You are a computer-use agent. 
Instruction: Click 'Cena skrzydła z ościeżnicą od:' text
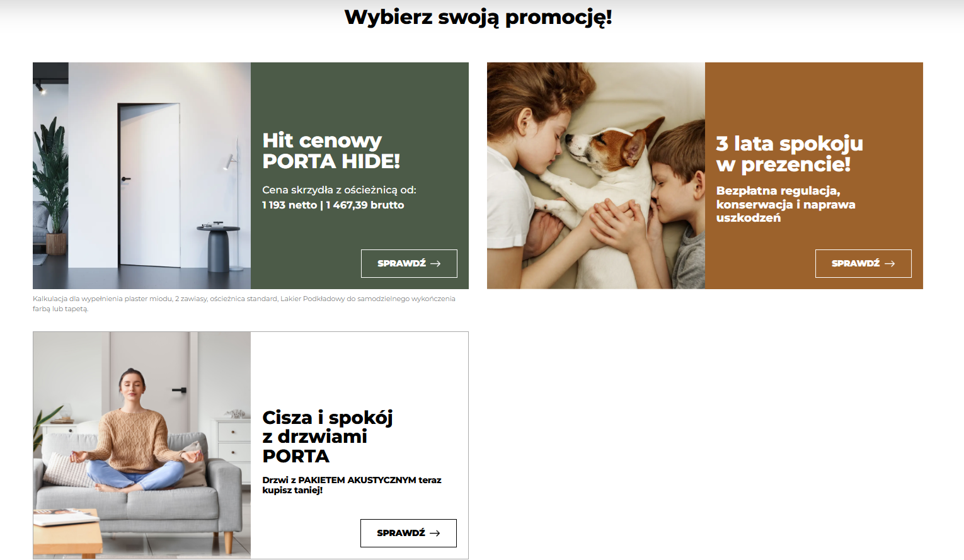tap(339, 190)
